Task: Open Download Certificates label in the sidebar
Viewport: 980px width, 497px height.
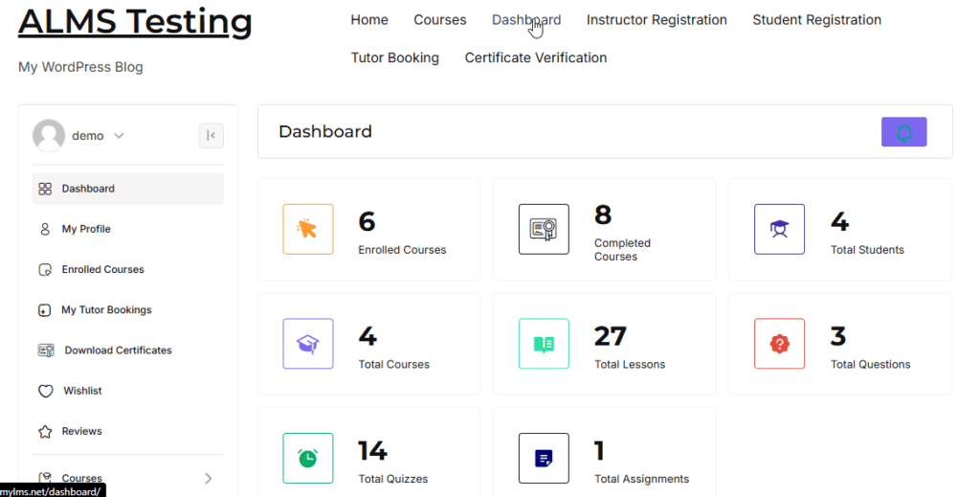Action: 118,350
